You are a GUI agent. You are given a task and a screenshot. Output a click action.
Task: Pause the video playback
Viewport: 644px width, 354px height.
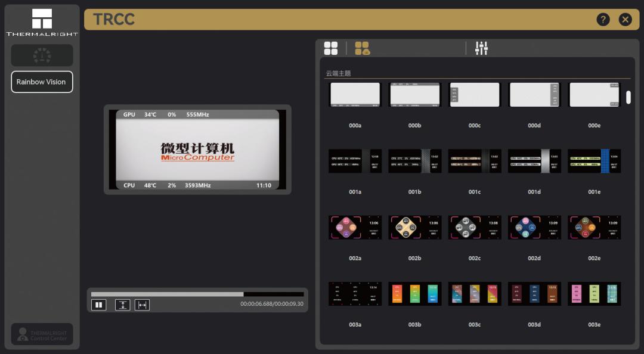[x=98, y=305]
